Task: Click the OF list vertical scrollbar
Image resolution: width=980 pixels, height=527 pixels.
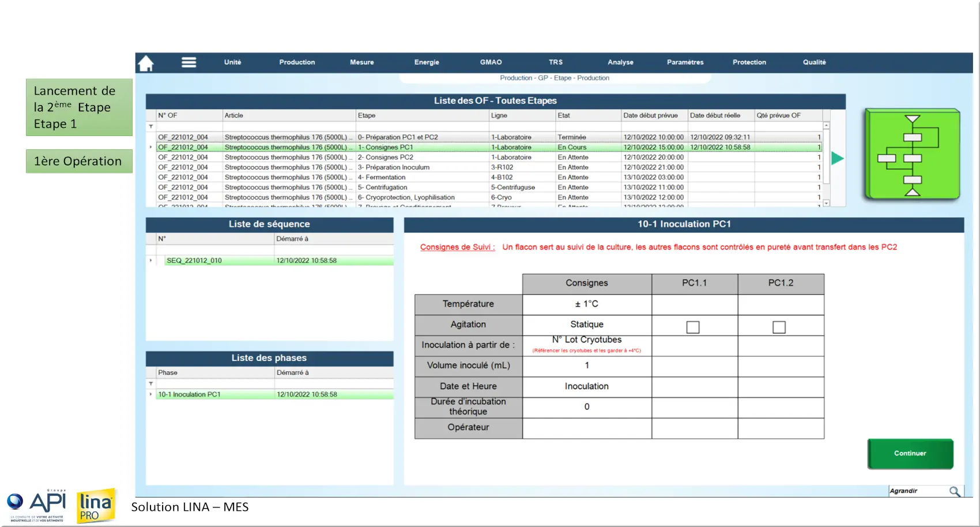Action: pyautogui.click(x=826, y=164)
